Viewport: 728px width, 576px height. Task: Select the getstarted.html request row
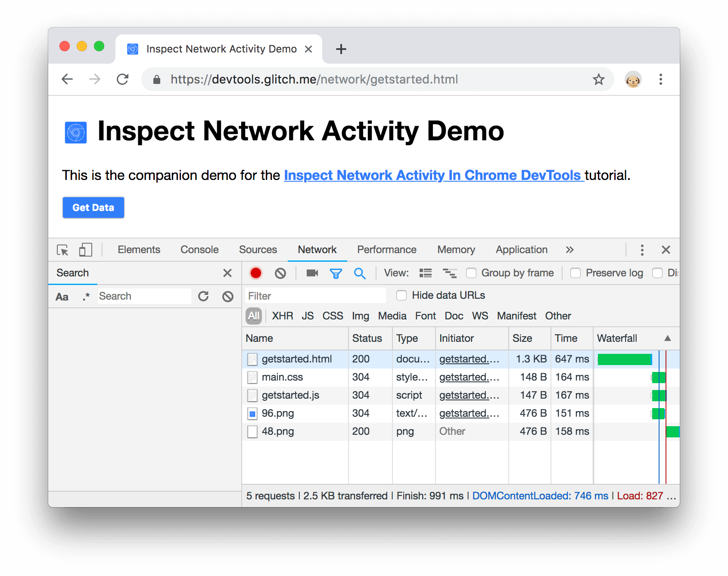[460, 359]
